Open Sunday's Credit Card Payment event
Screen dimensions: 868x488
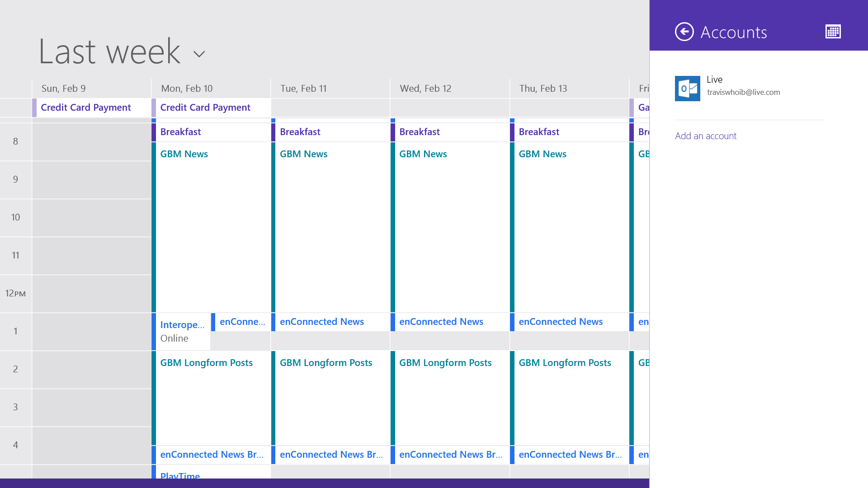[86, 108]
